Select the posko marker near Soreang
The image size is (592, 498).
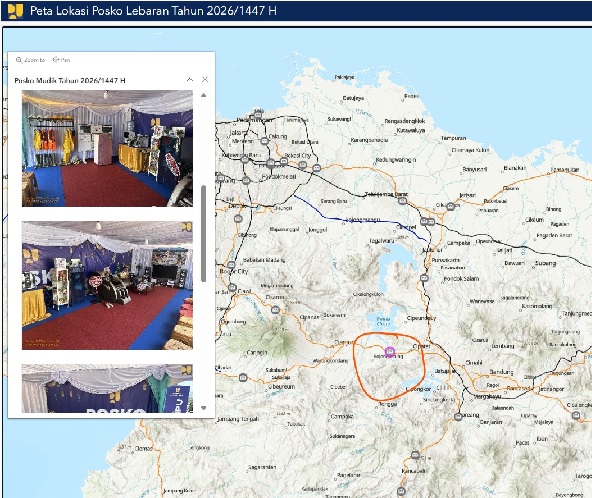click(458, 416)
